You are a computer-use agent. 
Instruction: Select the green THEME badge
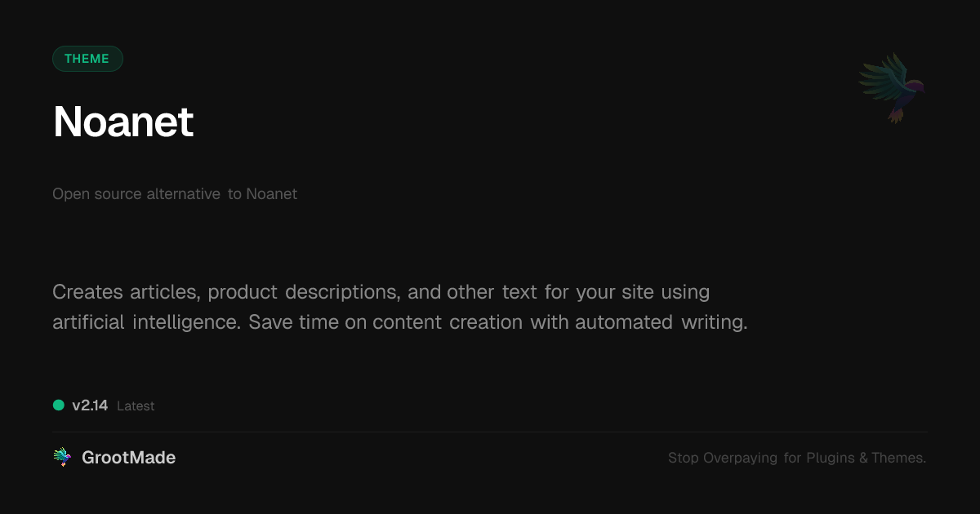87,59
